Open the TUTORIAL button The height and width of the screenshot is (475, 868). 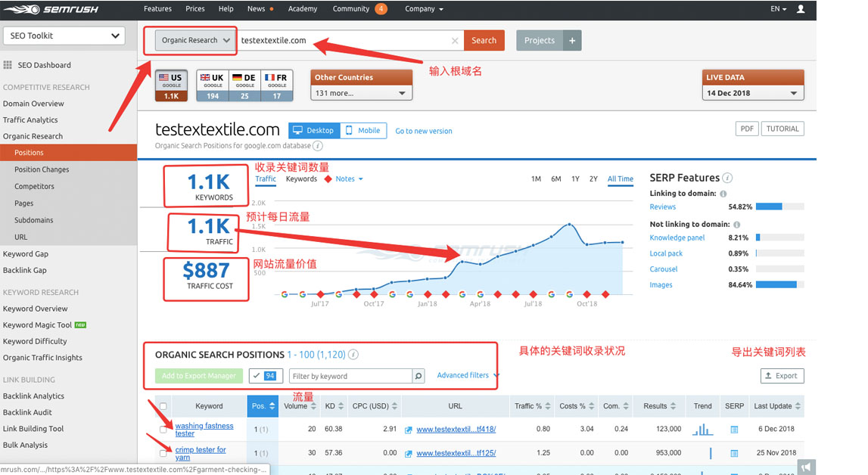[782, 129]
